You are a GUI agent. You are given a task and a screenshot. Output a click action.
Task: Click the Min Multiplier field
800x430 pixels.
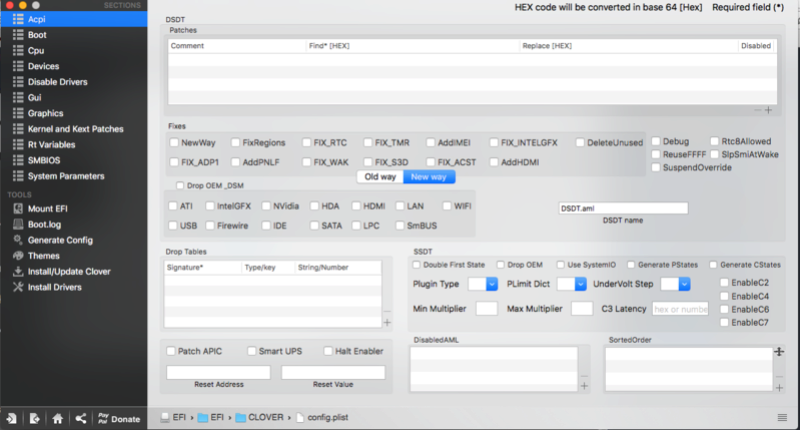pyautogui.click(x=486, y=309)
